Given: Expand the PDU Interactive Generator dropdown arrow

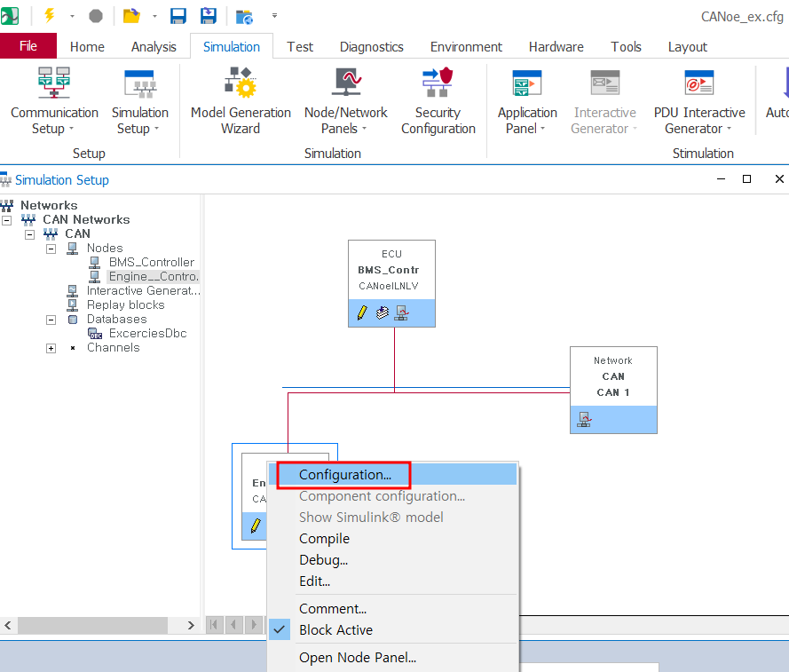Looking at the screenshot, I should click(x=730, y=129).
